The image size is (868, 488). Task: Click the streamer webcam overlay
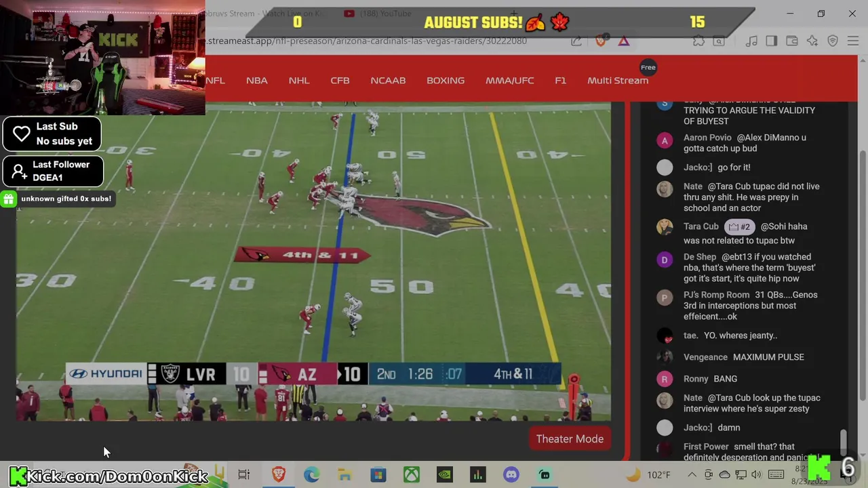click(102, 58)
